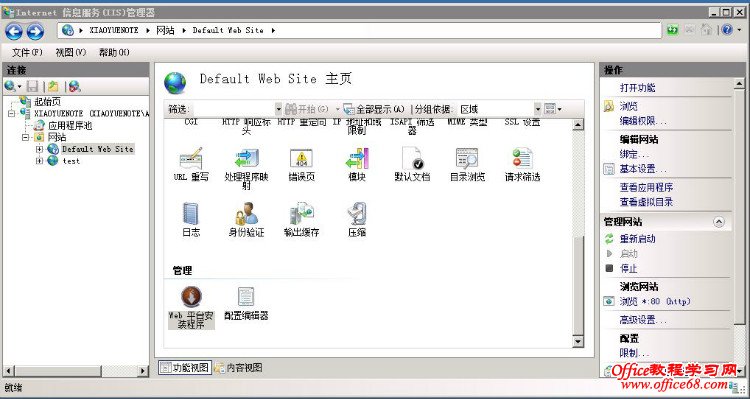Switch to 功能视图 tab
Image resolution: width=750 pixels, height=399 pixels.
pos(185,367)
